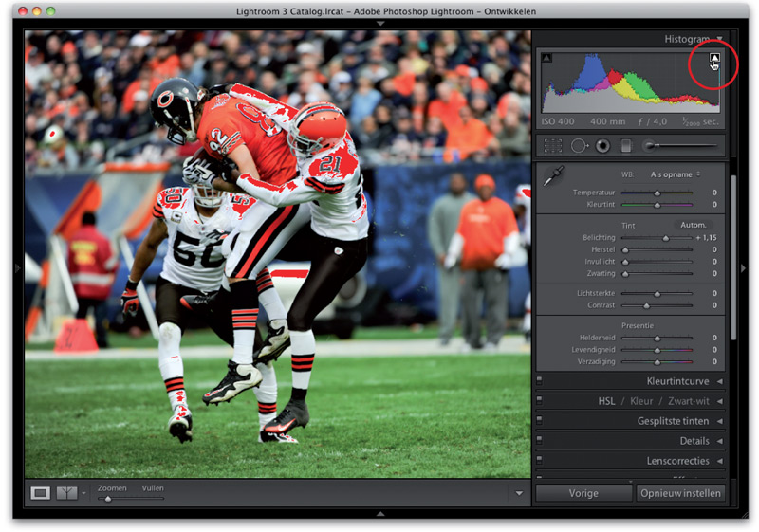
Task: Expand the Details panel
Action: click(x=720, y=441)
